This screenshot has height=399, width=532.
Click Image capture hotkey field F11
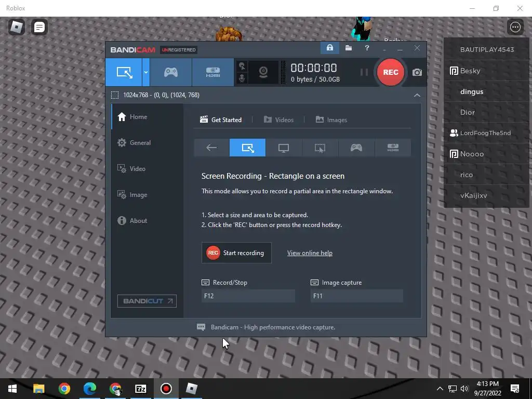pos(356,296)
